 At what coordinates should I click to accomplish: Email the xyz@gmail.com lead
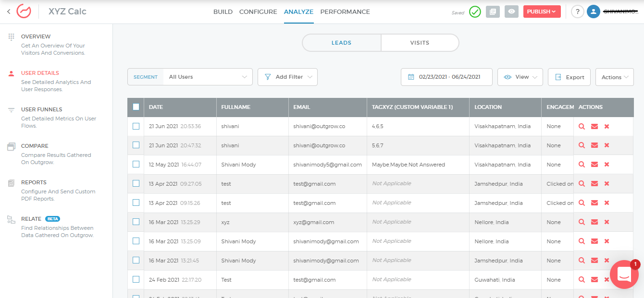(594, 222)
